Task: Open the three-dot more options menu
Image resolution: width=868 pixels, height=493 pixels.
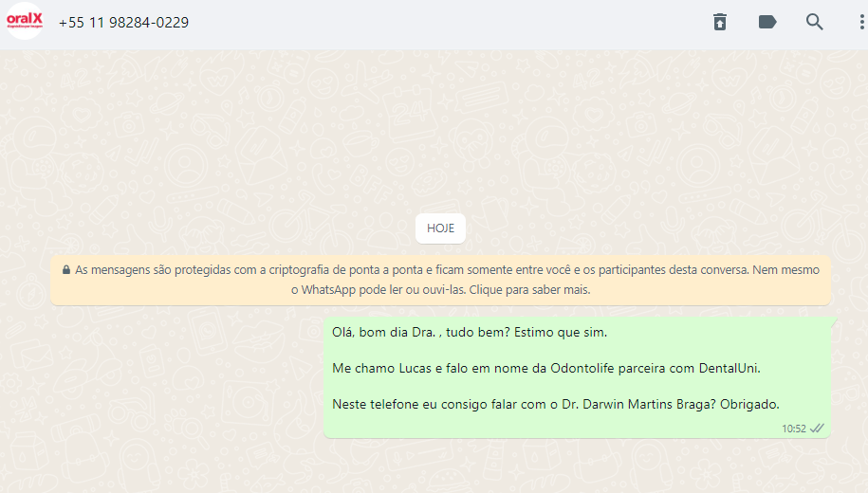Action: [x=861, y=22]
